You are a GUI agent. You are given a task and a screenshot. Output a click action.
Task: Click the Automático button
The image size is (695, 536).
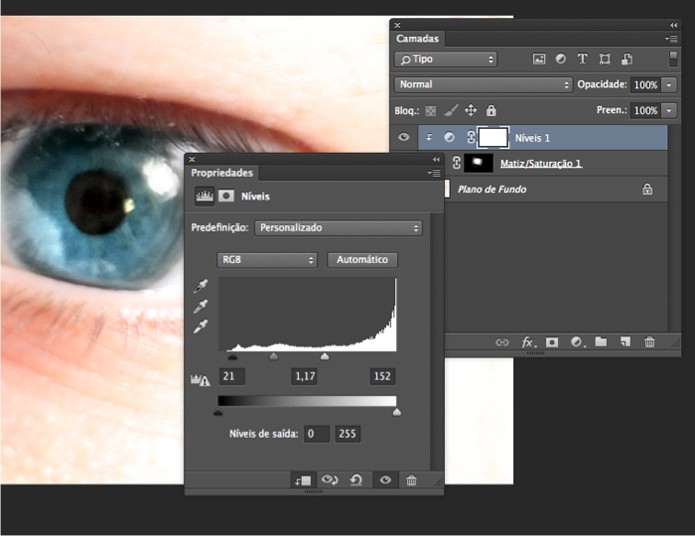click(362, 259)
